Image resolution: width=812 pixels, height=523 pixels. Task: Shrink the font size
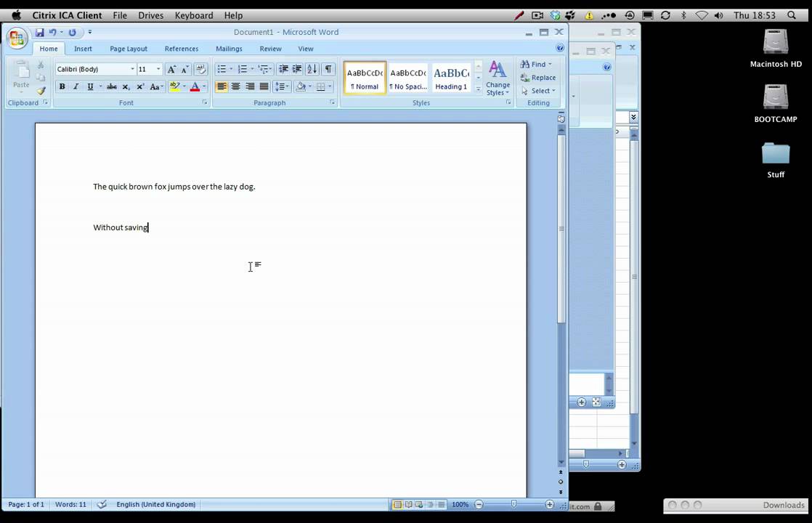(185, 70)
